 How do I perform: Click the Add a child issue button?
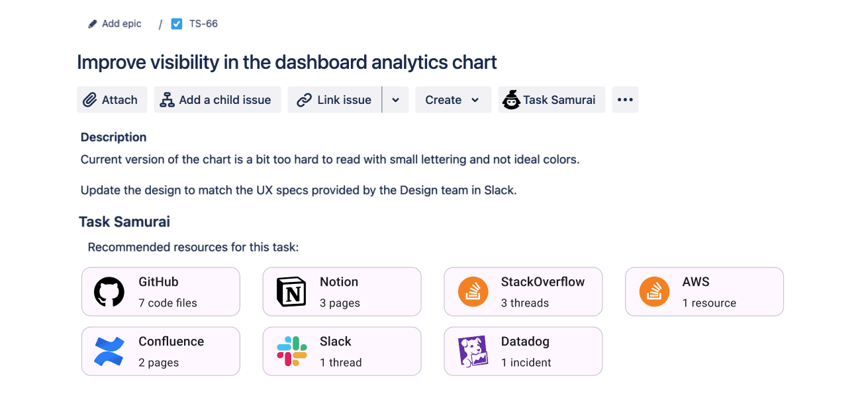[217, 99]
